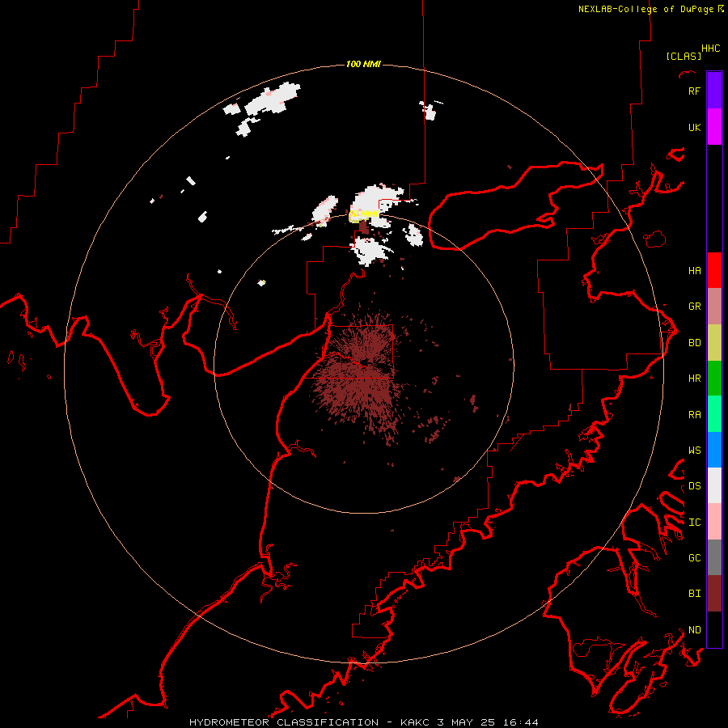Image resolution: width=728 pixels, height=728 pixels.
Task: Click the BD yellow legend swatch
Action: (x=714, y=342)
